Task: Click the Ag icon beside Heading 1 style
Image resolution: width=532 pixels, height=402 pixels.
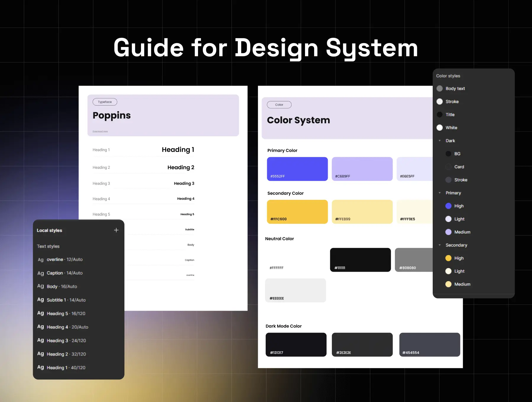Action: 40,367
